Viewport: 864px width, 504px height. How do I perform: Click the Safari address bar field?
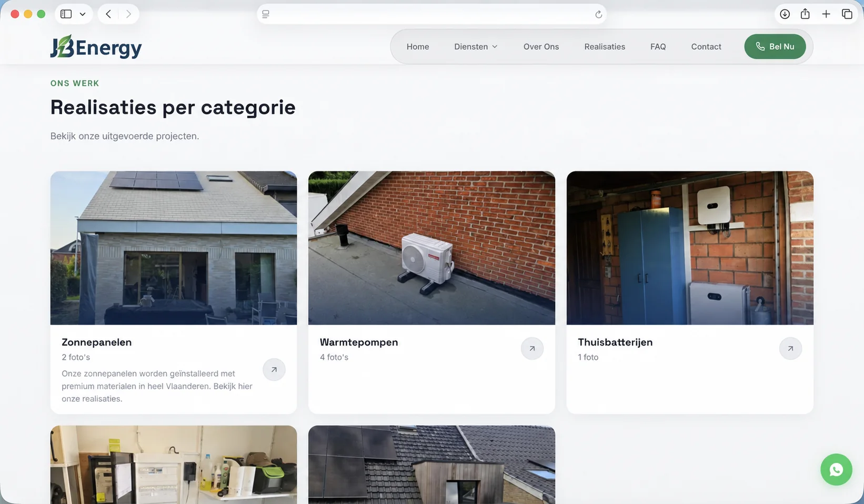(x=431, y=14)
